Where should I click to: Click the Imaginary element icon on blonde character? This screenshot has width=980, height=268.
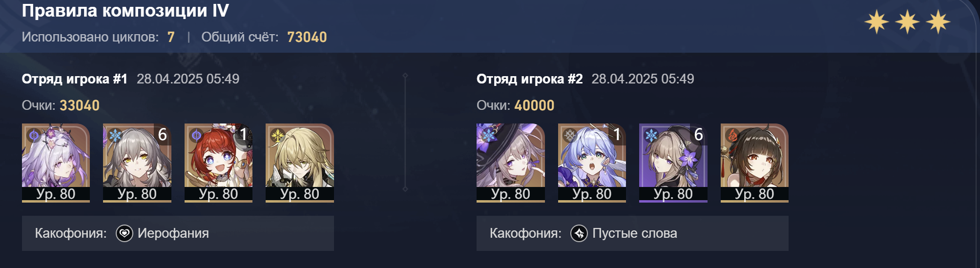point(277,135)
